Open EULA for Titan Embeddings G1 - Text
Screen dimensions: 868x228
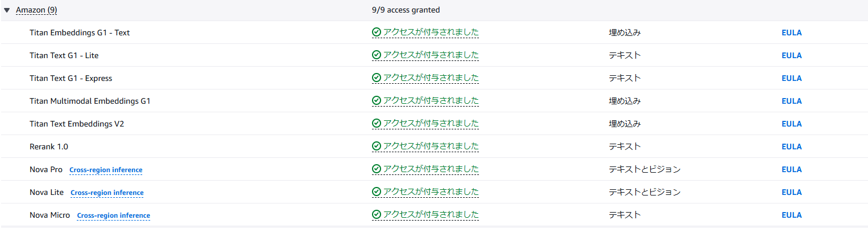pos(791,32)
